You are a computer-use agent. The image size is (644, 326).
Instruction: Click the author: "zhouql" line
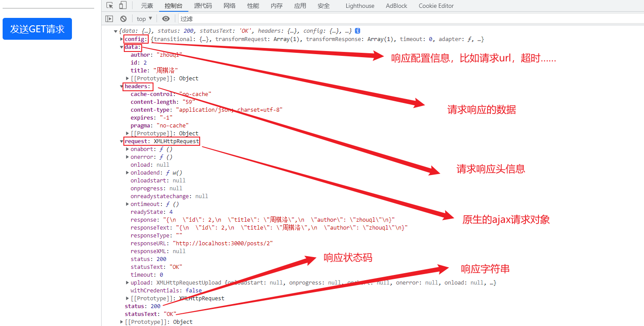click(156, 55)
